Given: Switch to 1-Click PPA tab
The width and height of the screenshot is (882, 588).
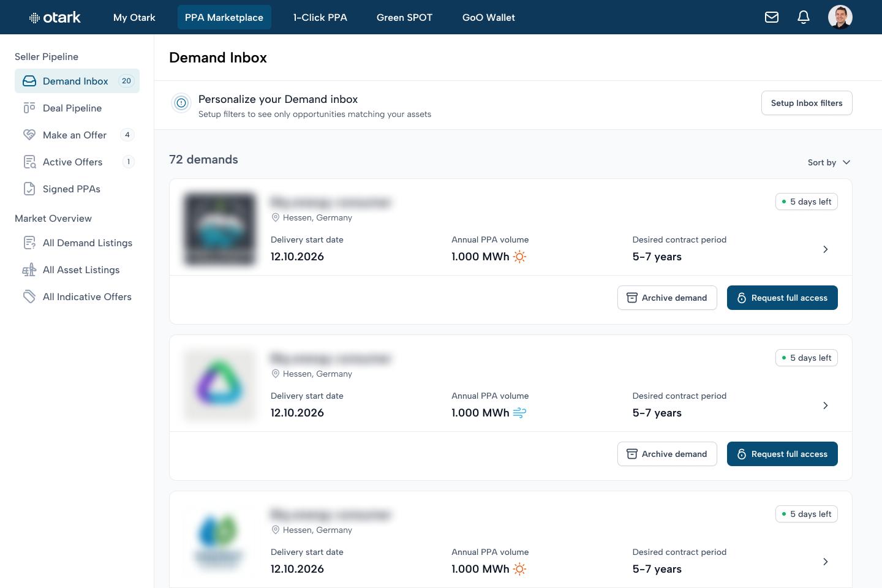Looking at the screenshot, I should [x=320, y=17].
